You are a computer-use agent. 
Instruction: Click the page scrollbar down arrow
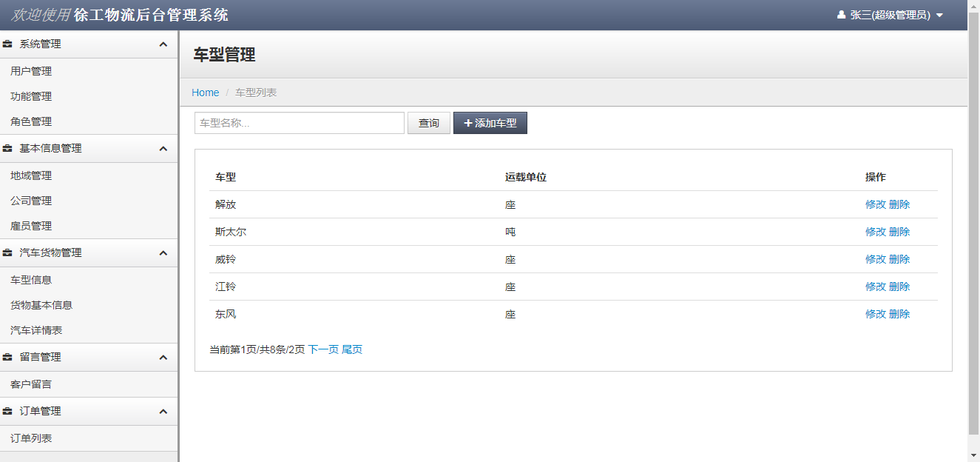coord(973,455)
